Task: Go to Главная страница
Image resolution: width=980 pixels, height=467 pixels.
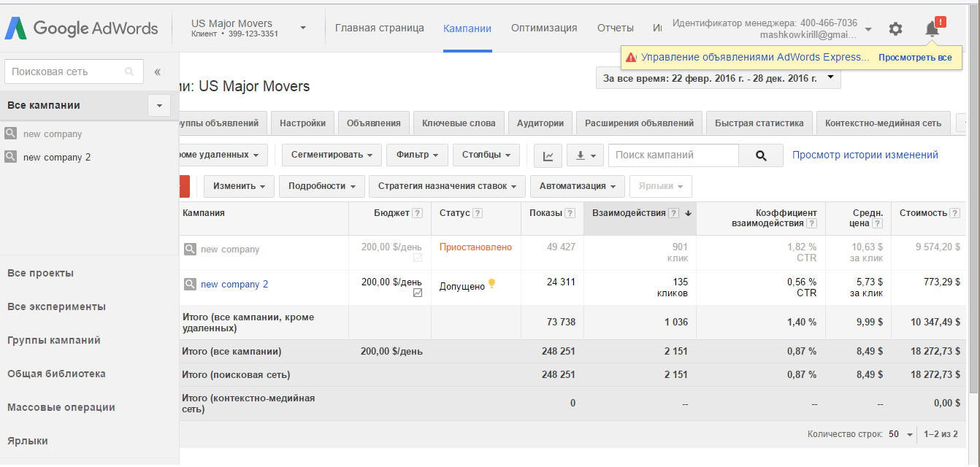Action: (x=380, y=28)
